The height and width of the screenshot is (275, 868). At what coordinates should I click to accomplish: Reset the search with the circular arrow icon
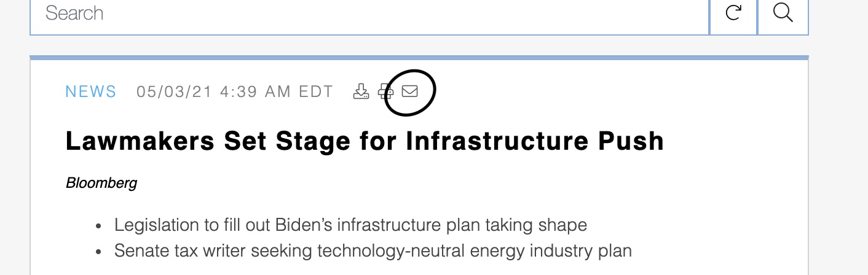tap(733, 12)
